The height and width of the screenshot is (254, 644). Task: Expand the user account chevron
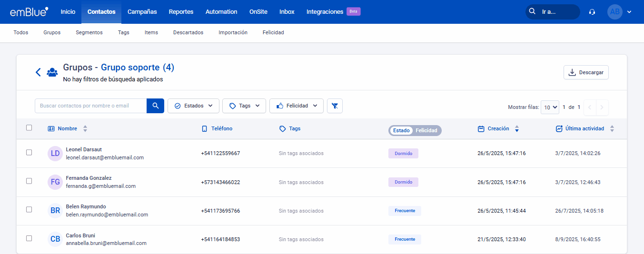coord(629,12)
